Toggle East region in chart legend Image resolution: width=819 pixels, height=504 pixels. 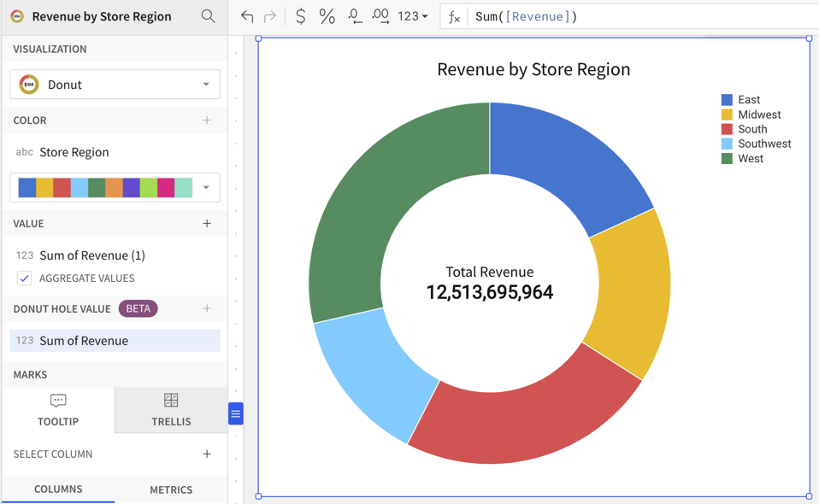click(748, 100)
